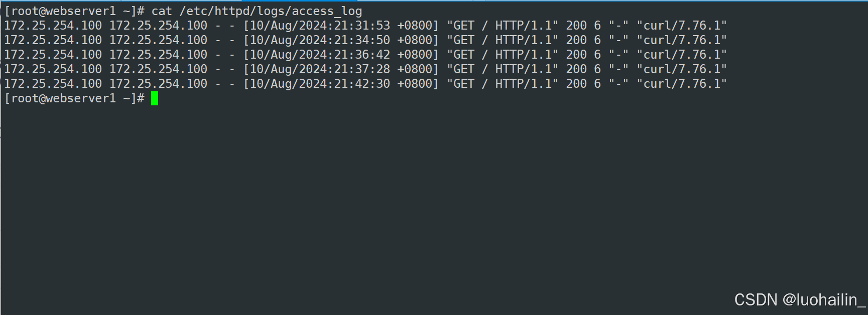Click the cat access_log command text

pyautogui.click(x=257, y=11)
